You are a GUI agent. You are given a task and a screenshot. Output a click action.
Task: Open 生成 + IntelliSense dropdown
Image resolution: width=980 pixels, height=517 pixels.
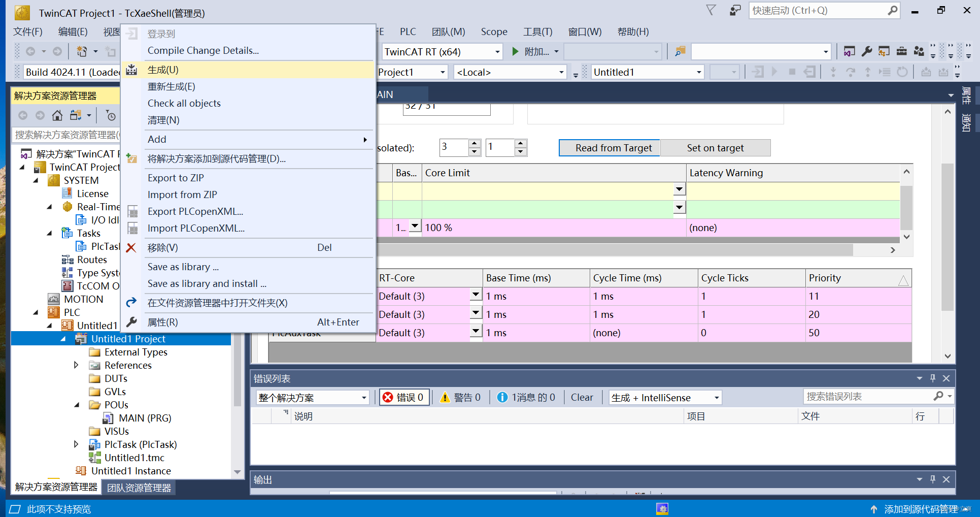pyautogui.click(x=665, y=397)
